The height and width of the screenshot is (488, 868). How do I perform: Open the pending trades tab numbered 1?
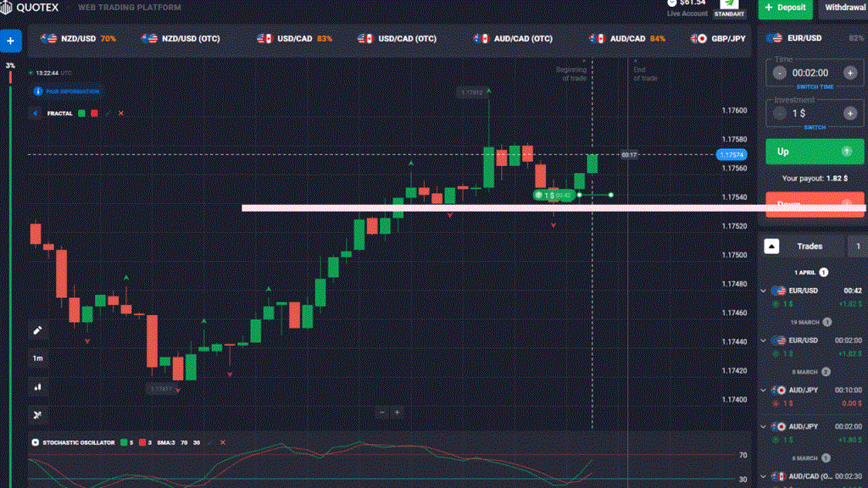click(x=858, y=247)
